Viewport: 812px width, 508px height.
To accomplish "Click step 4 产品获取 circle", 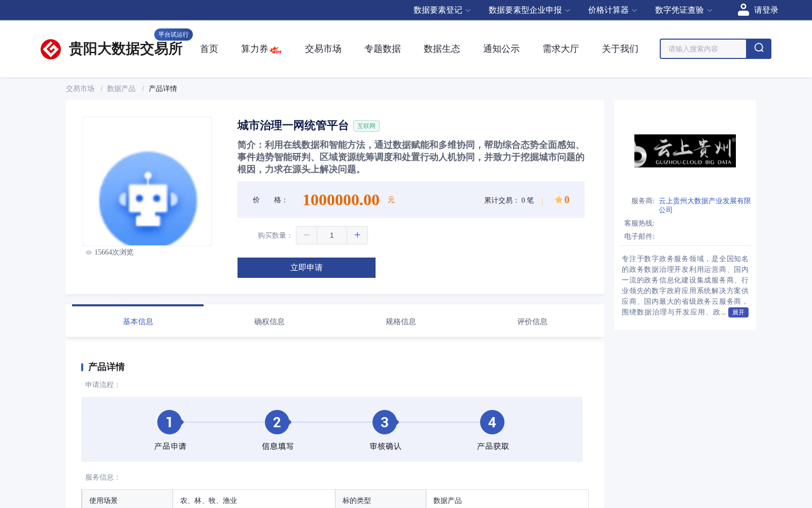I will click(492, 422).
